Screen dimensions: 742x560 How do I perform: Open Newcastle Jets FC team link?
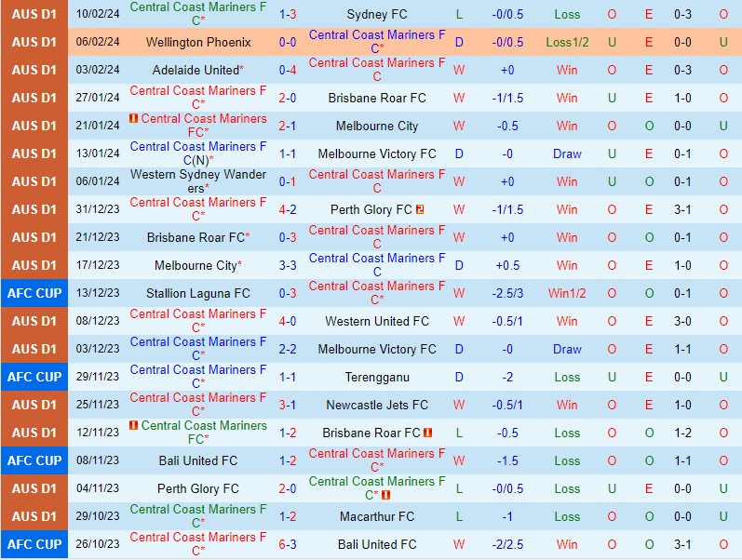tap(377, 405)
